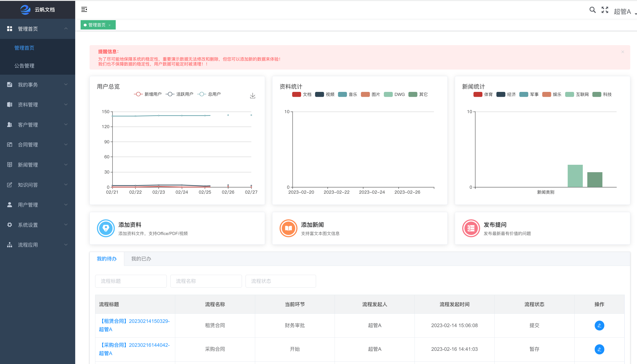This screenshot has width=637, height=364.
Task: Download the 用户总览 chart image
Action: [x=252, y=96]
